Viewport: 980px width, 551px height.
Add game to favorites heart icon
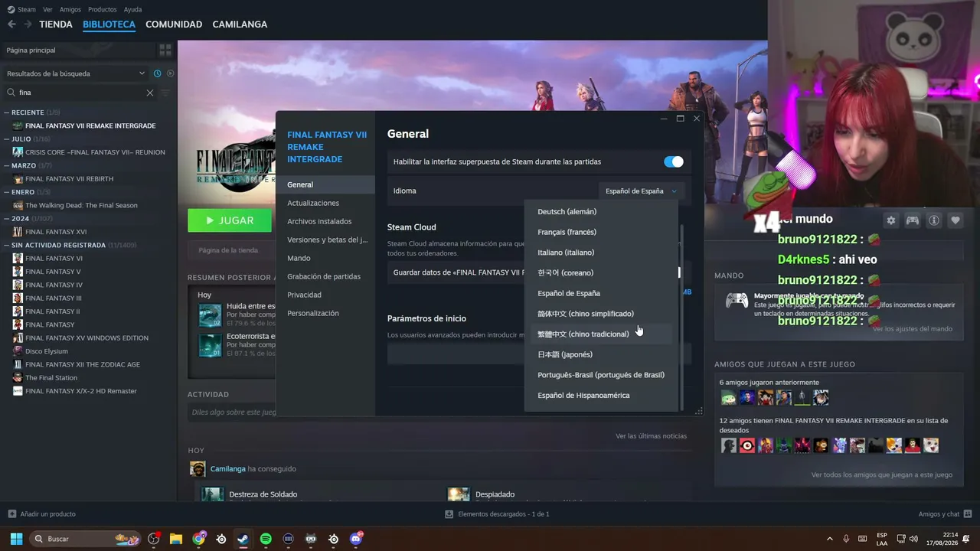click(955, 220)
